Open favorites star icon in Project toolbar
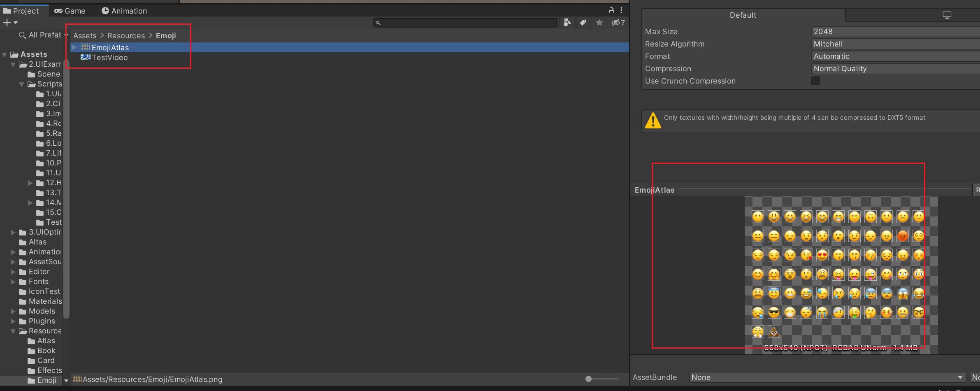 pyautogui.click(x=599, y=23)
